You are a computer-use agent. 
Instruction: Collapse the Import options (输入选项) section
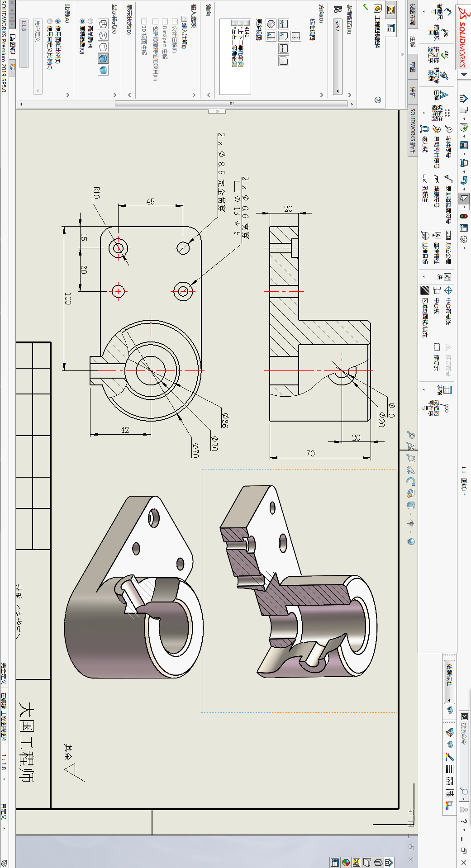pyautogui.click(x=194, y=95)
